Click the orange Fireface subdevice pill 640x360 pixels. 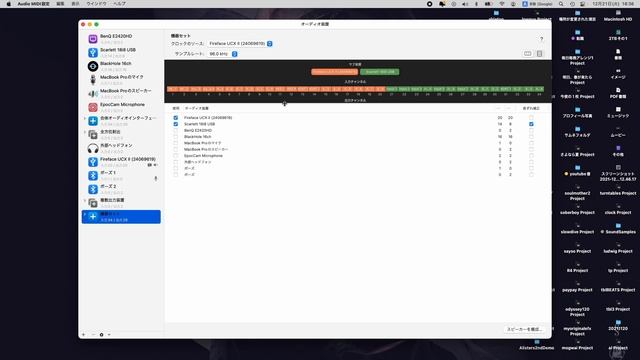click(334, 72)
